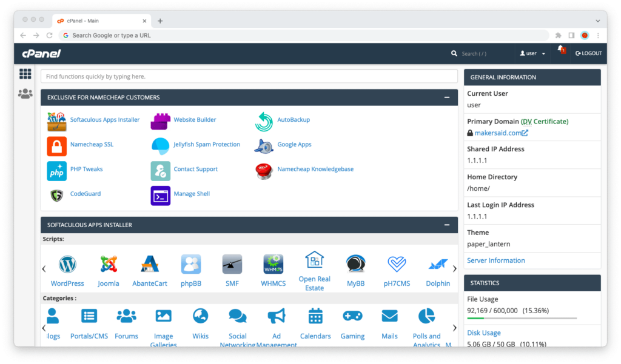Viewport: 621px width, 364px height.
Task: Open Softaculous Apps Installer icon
Action: pyautogui.click(x=56, y=122)
